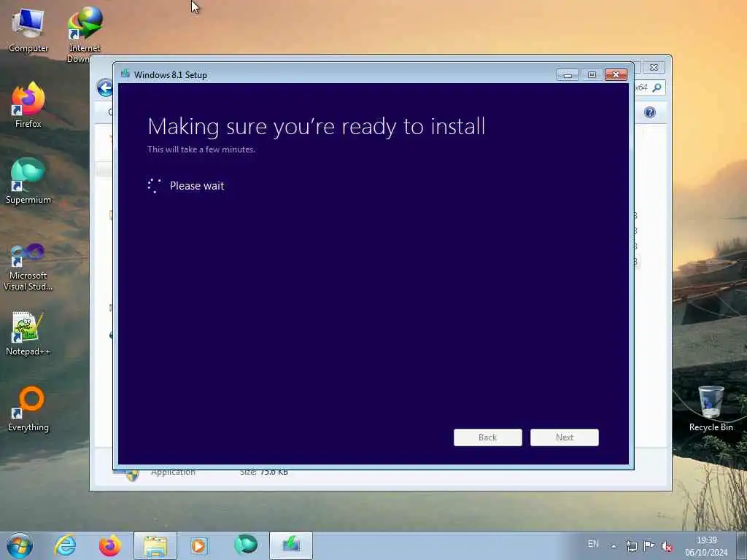Click the Explorer window's back arrow button
Viewport: 747px width, 560px height.
[x=105, y=87]
